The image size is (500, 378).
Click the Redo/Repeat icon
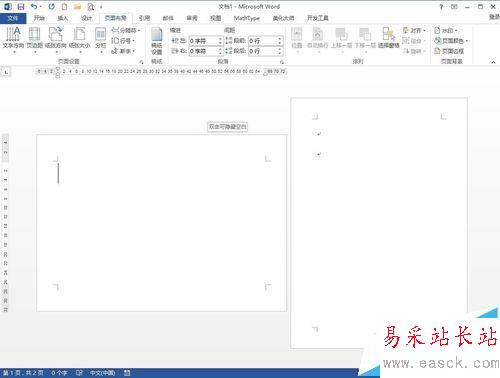click(x=51, y=6)
